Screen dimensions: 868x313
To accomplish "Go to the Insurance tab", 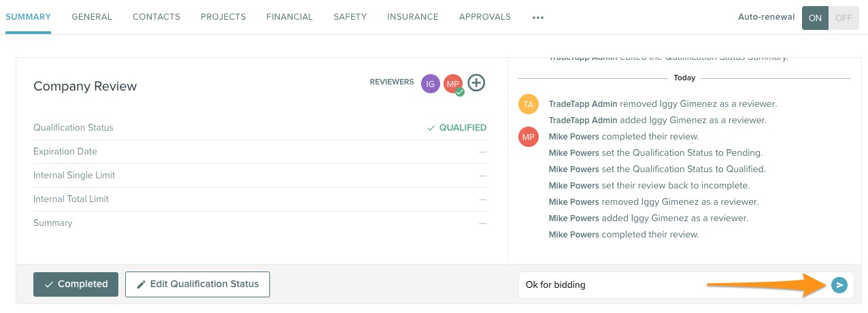I will click(413, 17).
